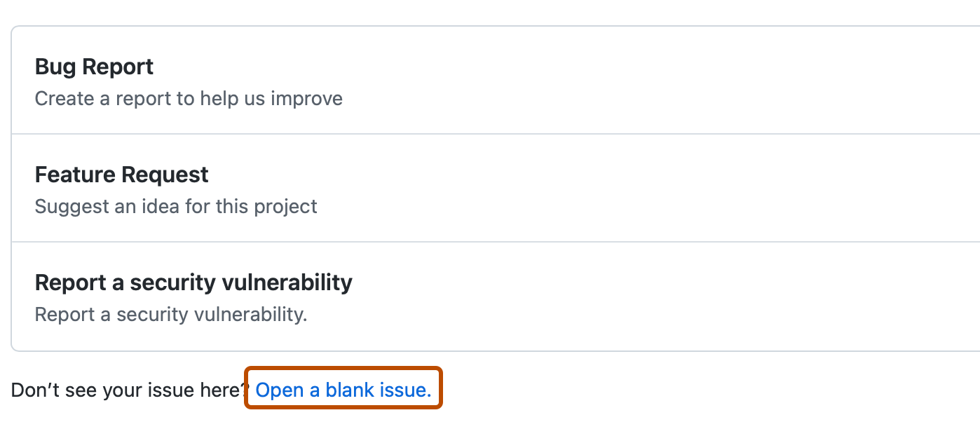The height and width of the screenshot is (429, 980).
Task: Click the Bug Report heading
Action: point(94,66)
